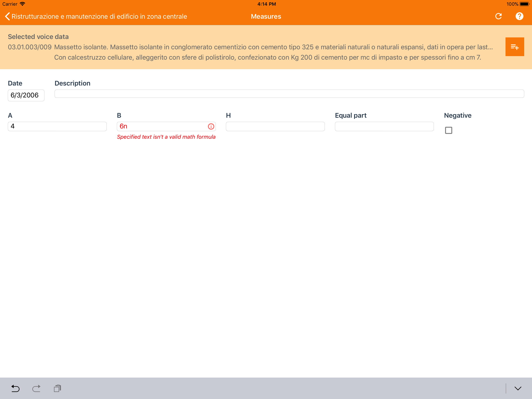The image size is (532, 399).
Task: Tap the Wi-Fi icon in status bar
Action: click(x=22, y=4)
